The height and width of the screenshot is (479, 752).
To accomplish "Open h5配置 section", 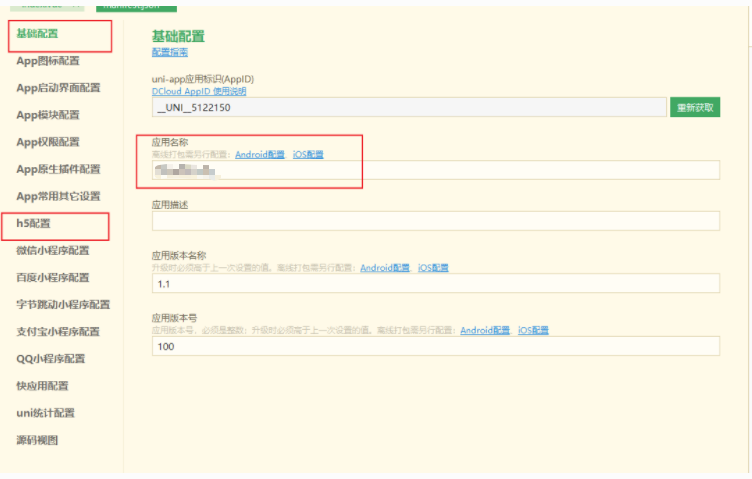I will pos(34,223).
